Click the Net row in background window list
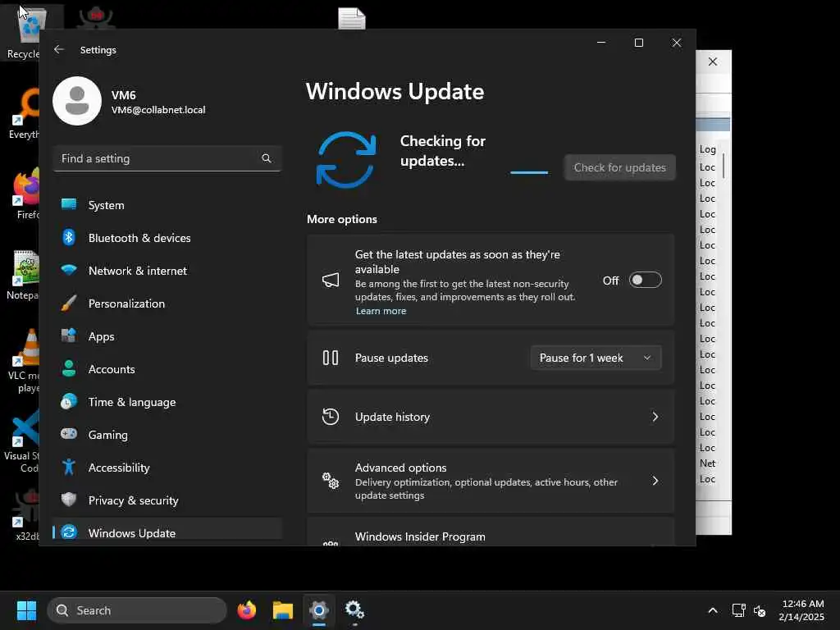 (x=707, y=463)
